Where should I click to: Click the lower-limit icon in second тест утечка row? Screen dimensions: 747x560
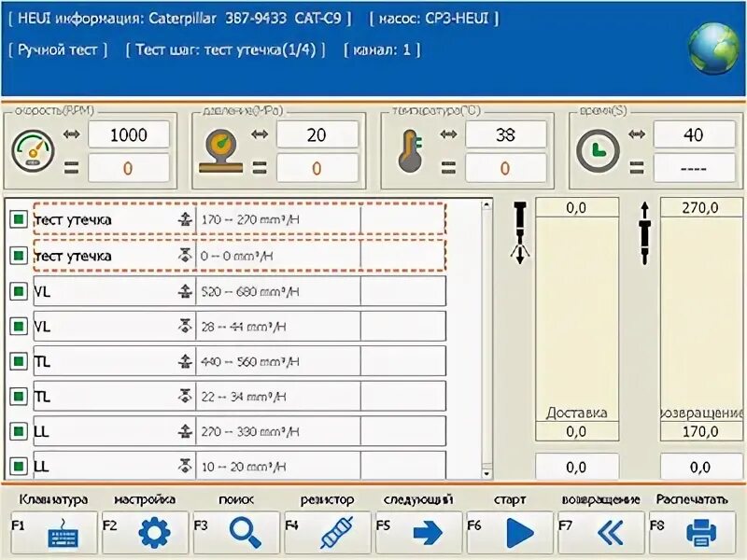[x=185, y=256]
